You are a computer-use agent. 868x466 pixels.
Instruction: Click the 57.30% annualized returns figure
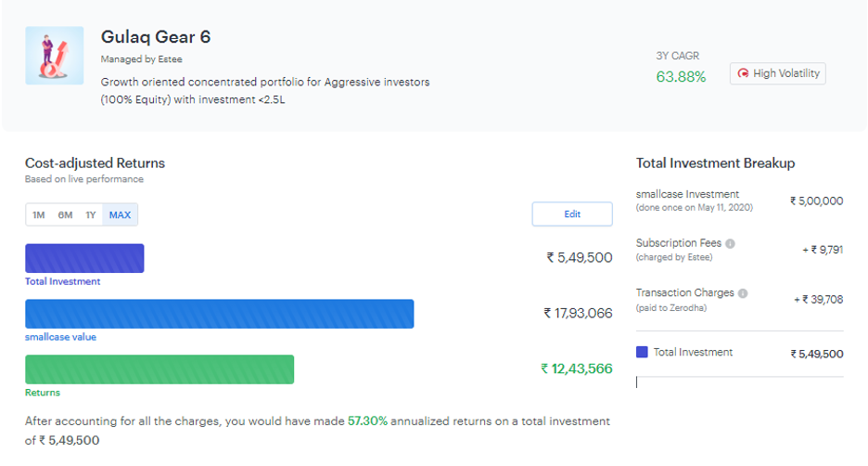point(367,421)
